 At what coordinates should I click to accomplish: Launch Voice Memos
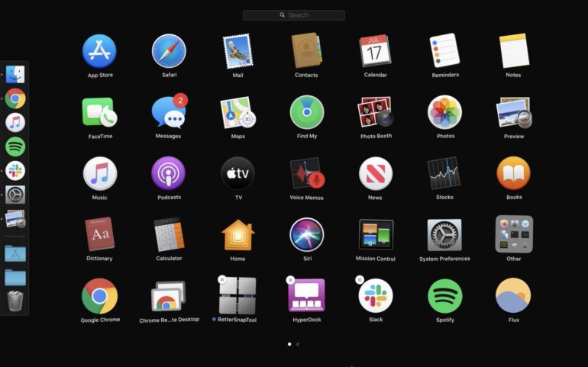[x=307, y=174]
